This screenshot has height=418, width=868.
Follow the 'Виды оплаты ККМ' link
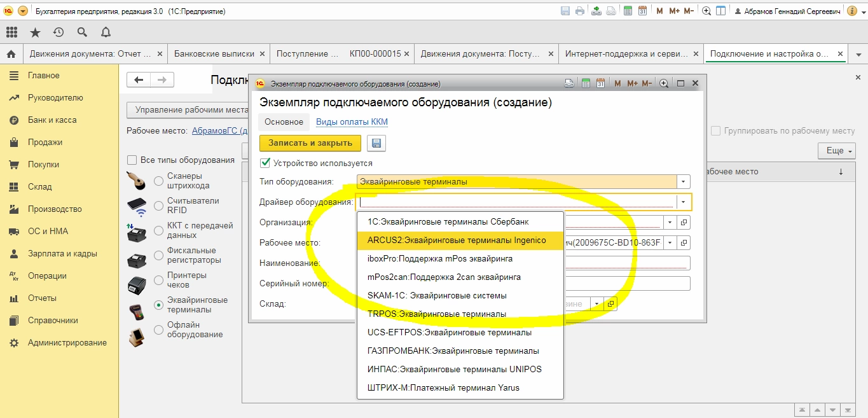352,122
